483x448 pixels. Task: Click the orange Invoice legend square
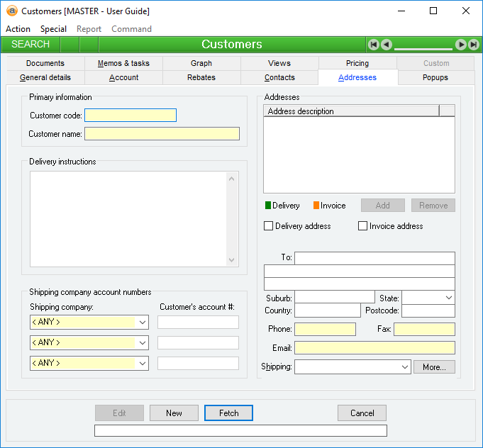pos(316,206)
